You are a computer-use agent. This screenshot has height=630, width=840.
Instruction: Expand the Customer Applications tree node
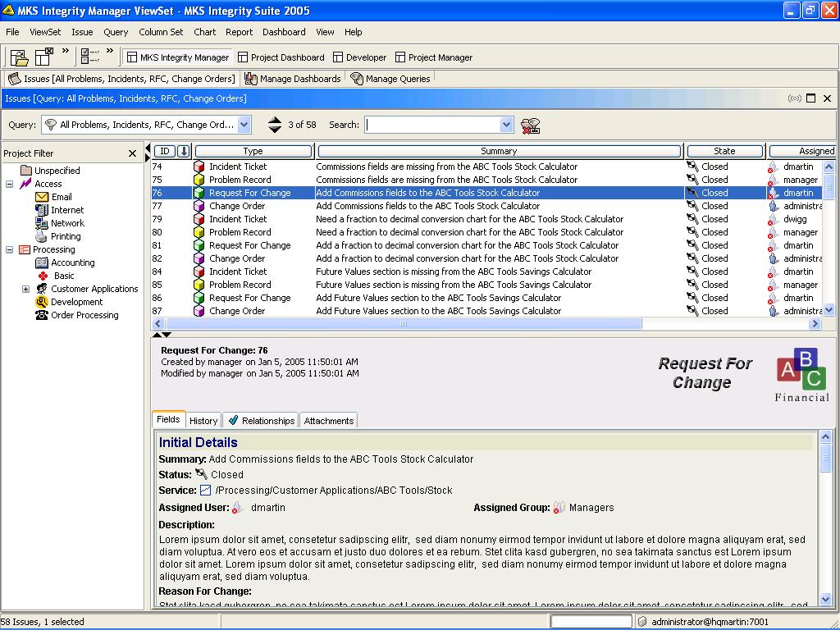tap(25, 289)
